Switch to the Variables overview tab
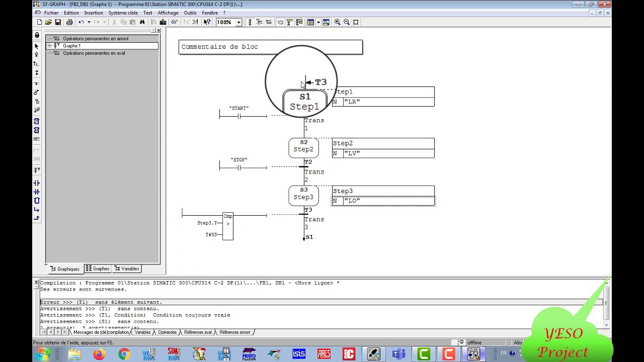The image size is (644, 362). click(x=127, y=269)
